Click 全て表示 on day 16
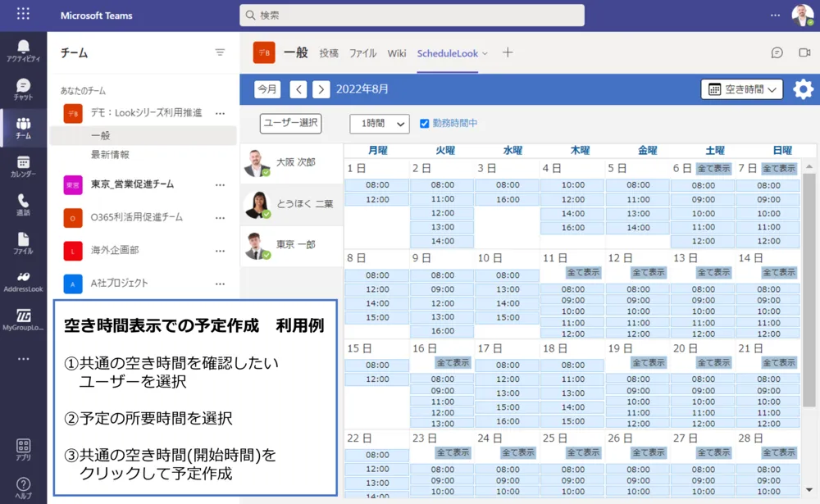820x504 pixels. click(453, 362)
